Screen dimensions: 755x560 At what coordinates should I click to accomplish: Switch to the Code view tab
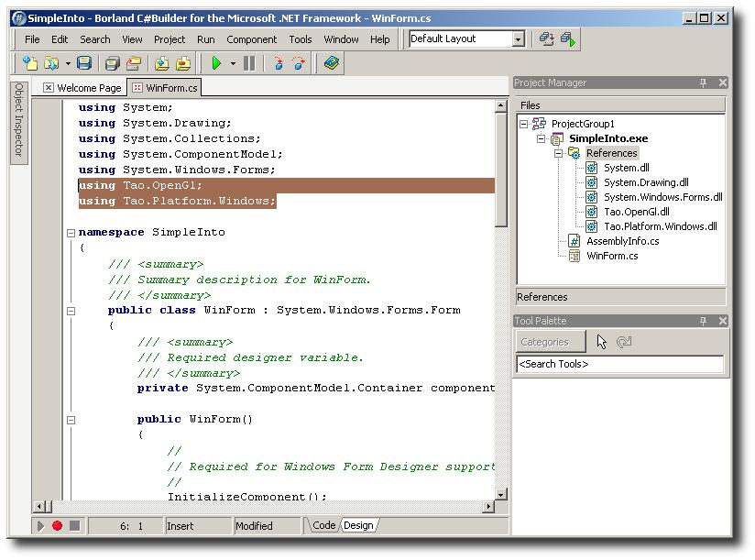click(x=323, y=525)
